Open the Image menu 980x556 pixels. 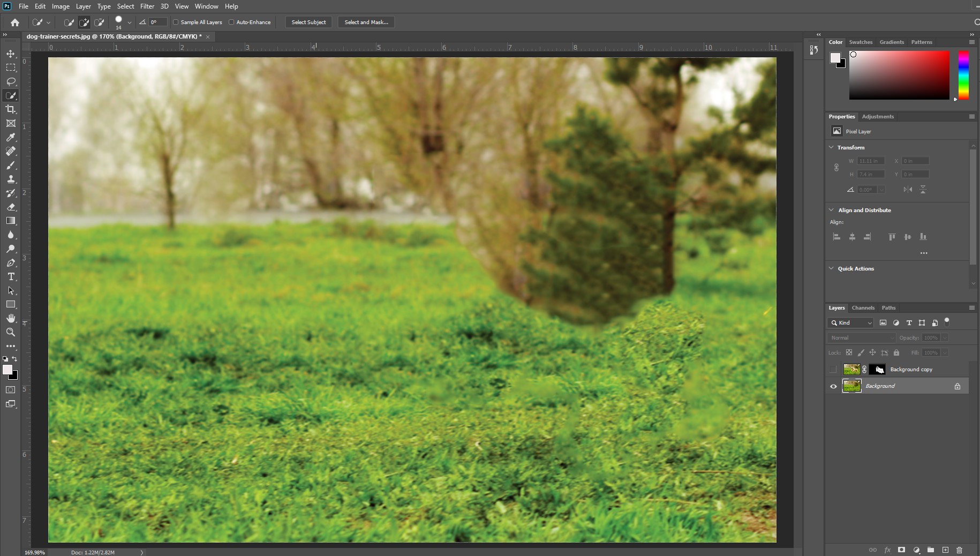click(x=61, y=6)
